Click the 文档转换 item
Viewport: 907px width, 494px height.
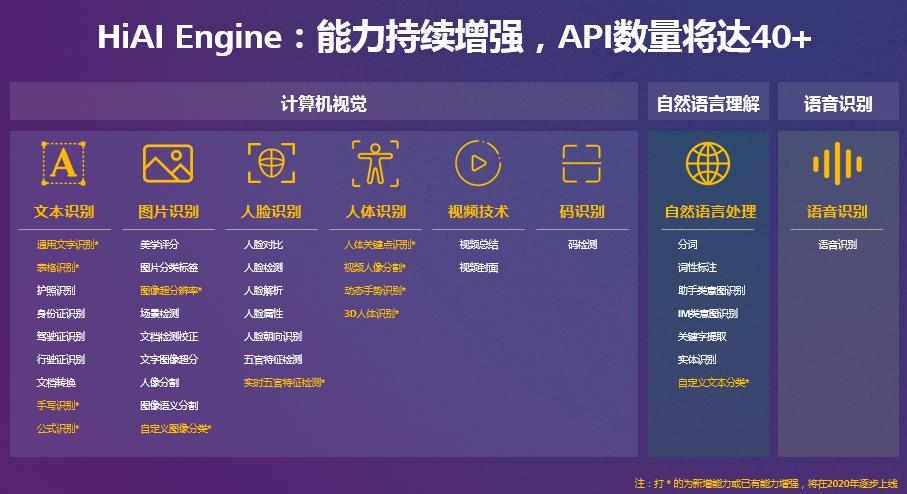pyautogui.click(x=56, y=382)
